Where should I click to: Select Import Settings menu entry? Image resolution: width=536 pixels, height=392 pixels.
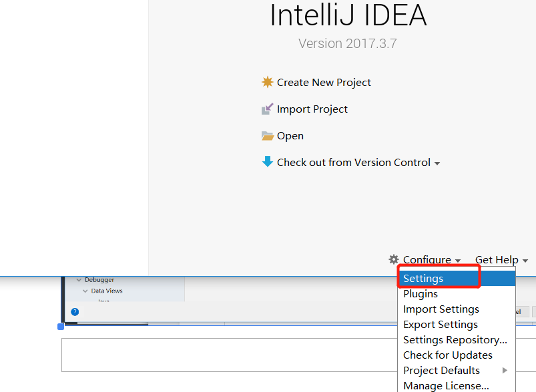click(457, 309)
